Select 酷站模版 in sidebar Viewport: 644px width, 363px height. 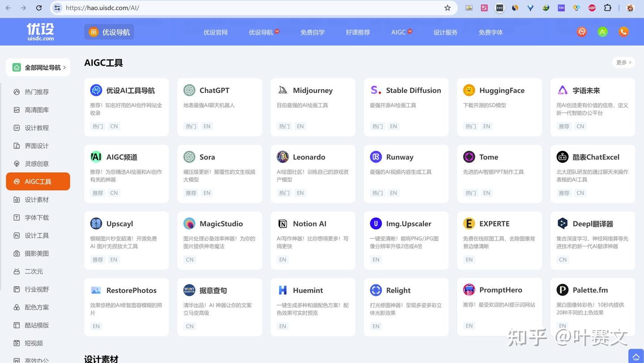tap(38, 325)
